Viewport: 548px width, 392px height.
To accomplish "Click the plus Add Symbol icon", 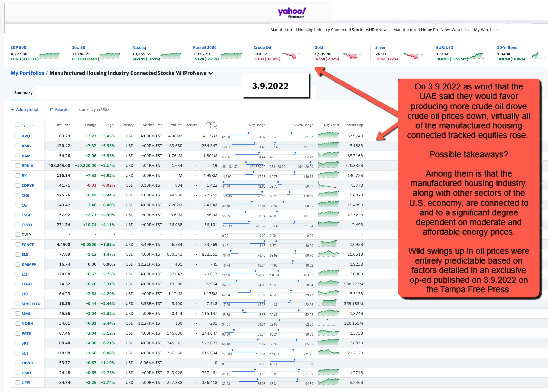I will (13, 109).
